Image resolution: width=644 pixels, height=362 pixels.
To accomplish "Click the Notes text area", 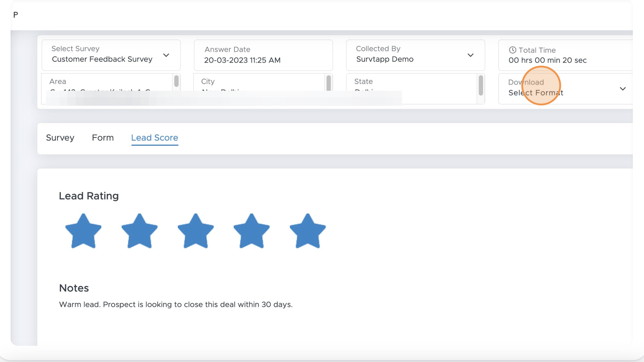I will (x=176, y=304).
